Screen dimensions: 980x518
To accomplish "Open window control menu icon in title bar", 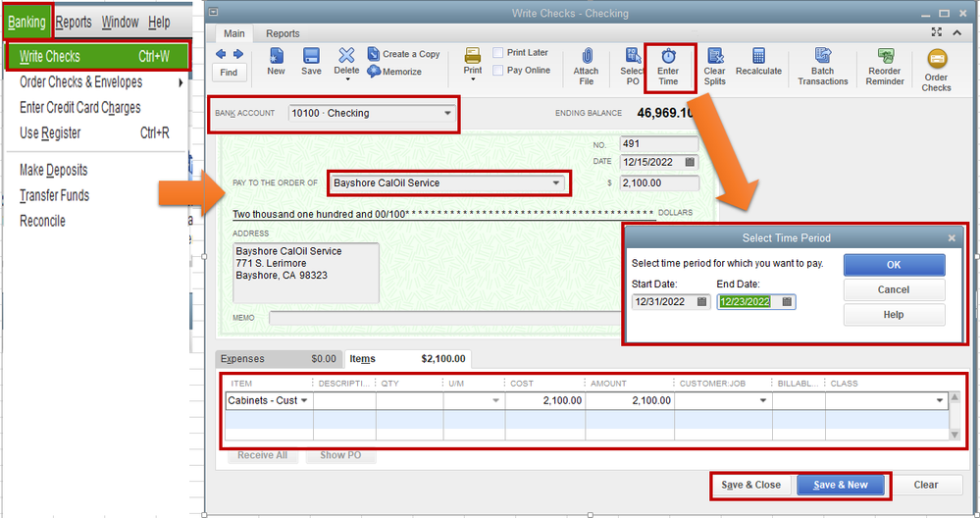I will 213,13.
